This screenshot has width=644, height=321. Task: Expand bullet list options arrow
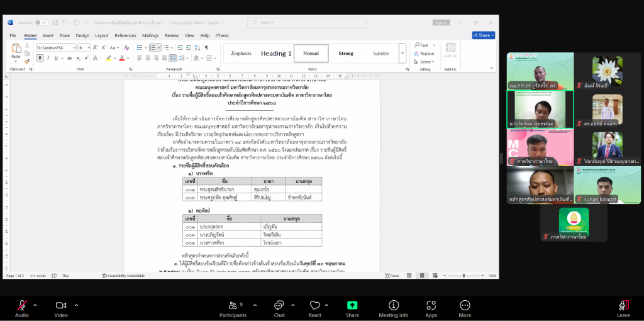pyautogui.click(x=145, y=48)
